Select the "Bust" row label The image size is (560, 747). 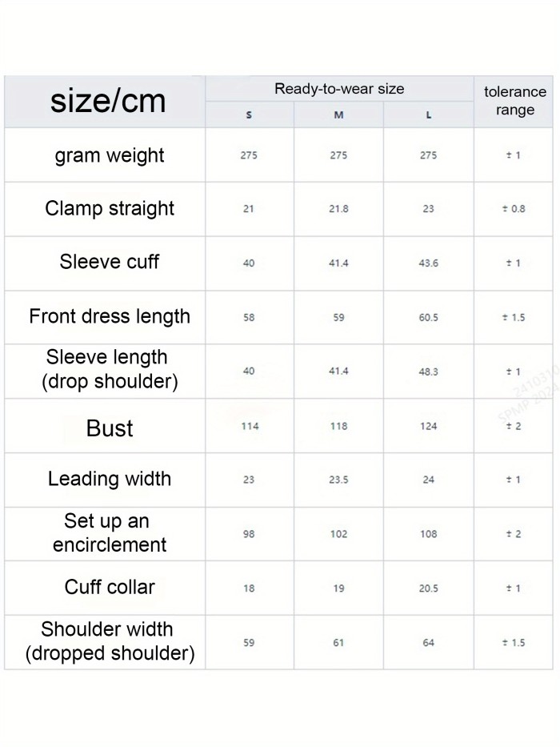click(x=110, y=428)
